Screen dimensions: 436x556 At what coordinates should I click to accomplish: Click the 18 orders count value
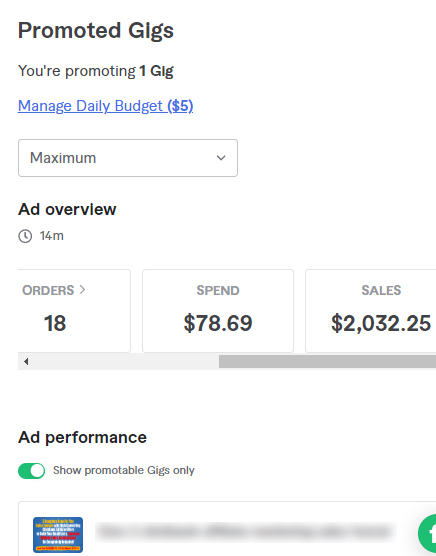click(x=55, y=323)
